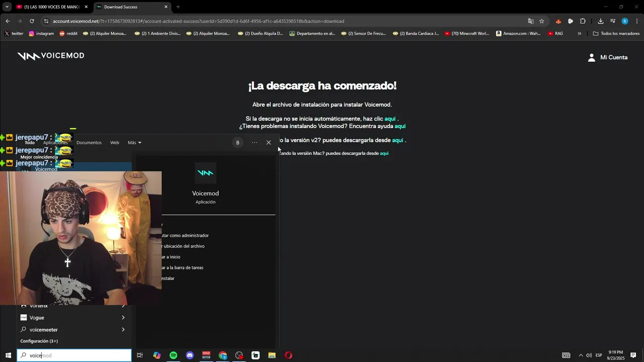Open a new browser tab
644x362 pixels.
pyautogui.click(x=178, y=7)
